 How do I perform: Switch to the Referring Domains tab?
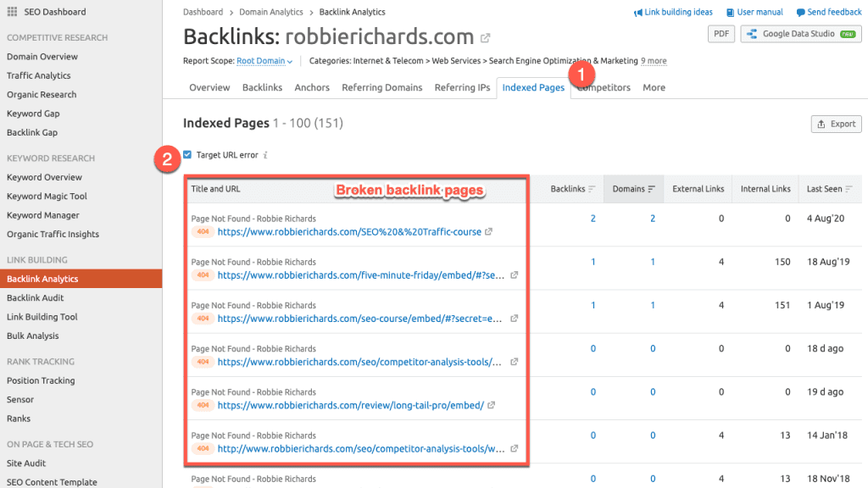(x=381, y=87)
